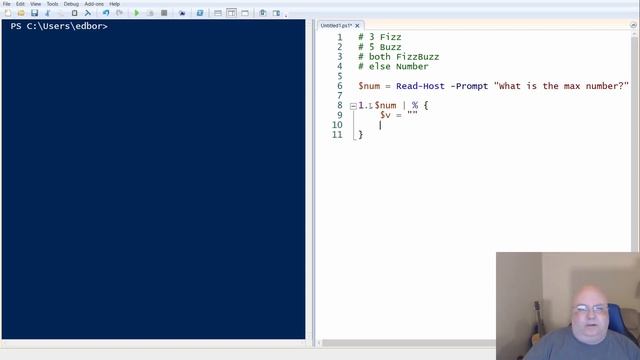
Task: Click the closing brace on line 11
Action: (360, 135)
